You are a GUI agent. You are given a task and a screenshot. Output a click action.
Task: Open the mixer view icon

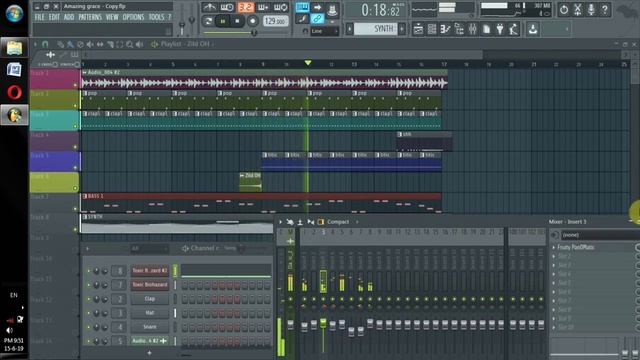473,29
